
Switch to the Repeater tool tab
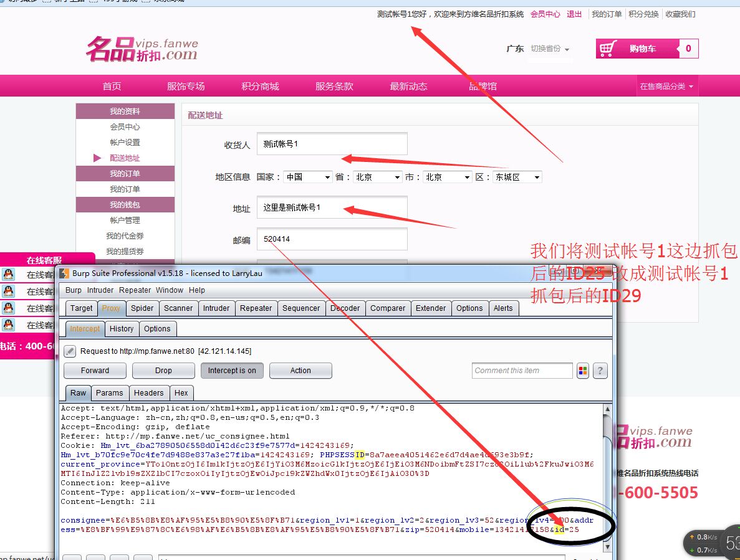pyautogui.click(x=256, y=308)
